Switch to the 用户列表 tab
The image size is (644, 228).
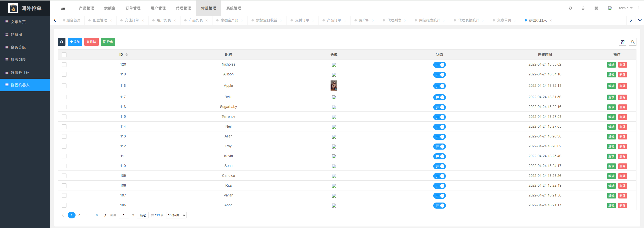pos(164,20)
